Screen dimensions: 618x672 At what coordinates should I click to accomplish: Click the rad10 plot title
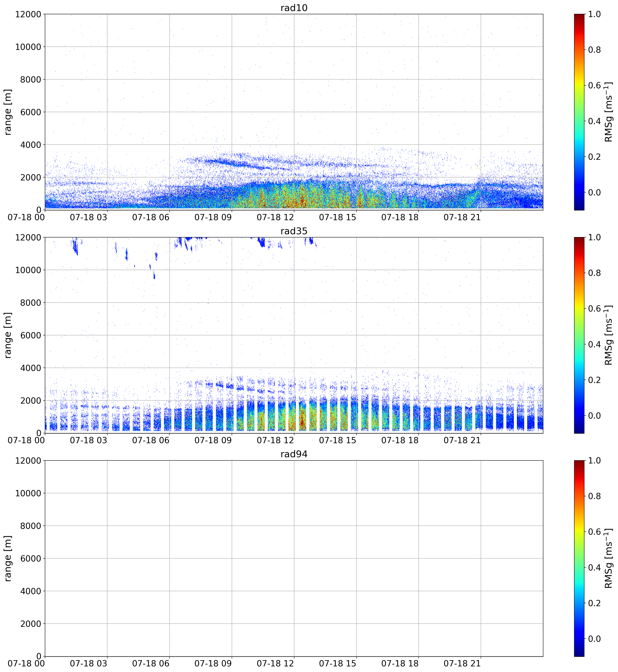click(x=294, y=8)
